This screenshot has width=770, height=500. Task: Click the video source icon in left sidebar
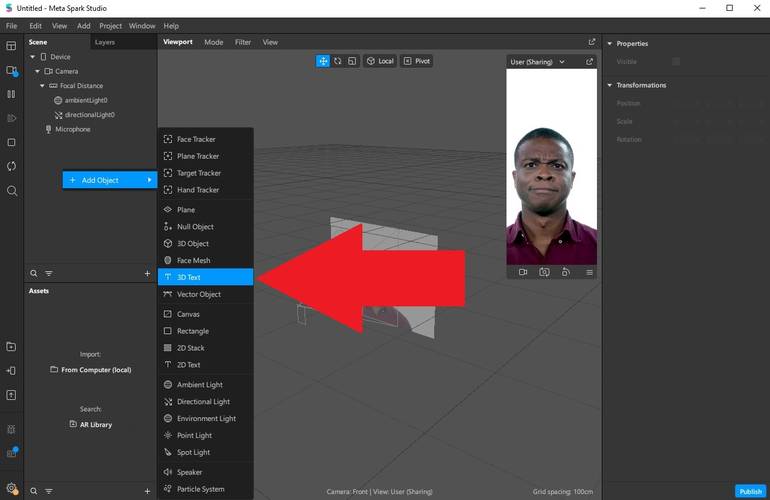(x=12, y=71)
